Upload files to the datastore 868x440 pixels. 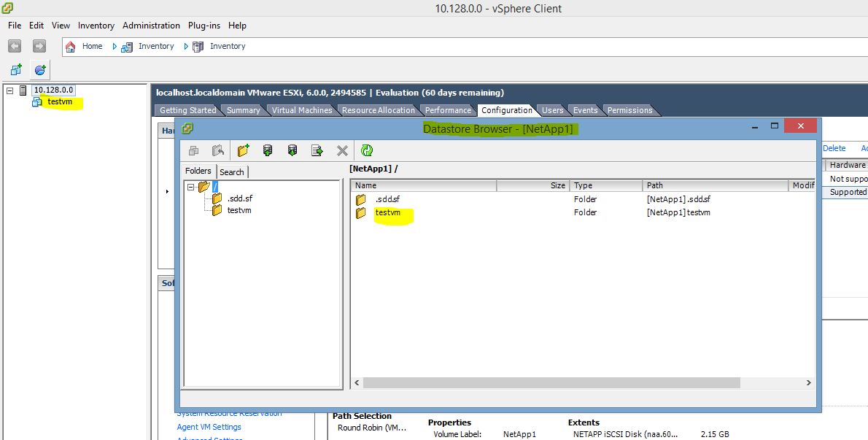(x=268, y=150)
